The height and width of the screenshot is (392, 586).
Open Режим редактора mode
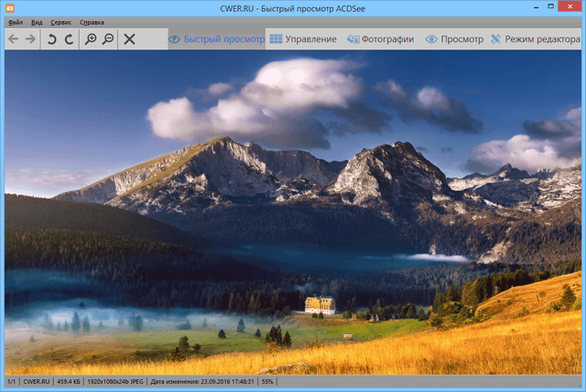click(535, 39)
